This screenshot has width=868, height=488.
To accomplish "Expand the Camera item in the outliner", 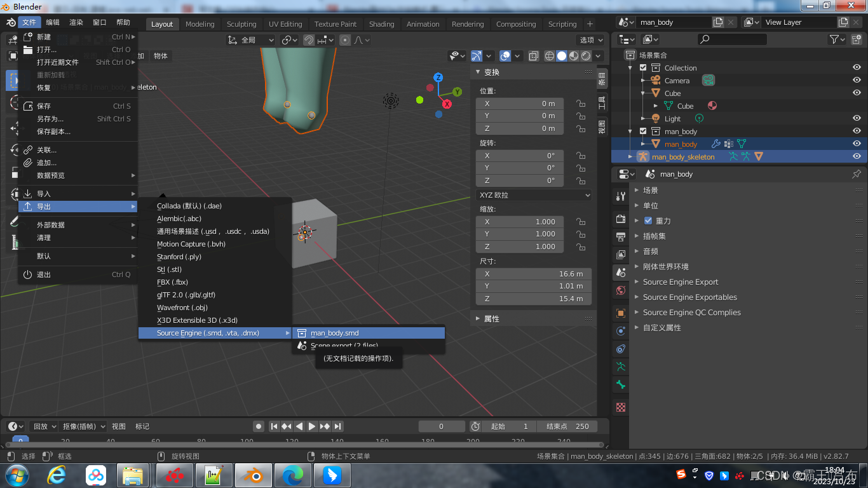I will click(641, 81).
